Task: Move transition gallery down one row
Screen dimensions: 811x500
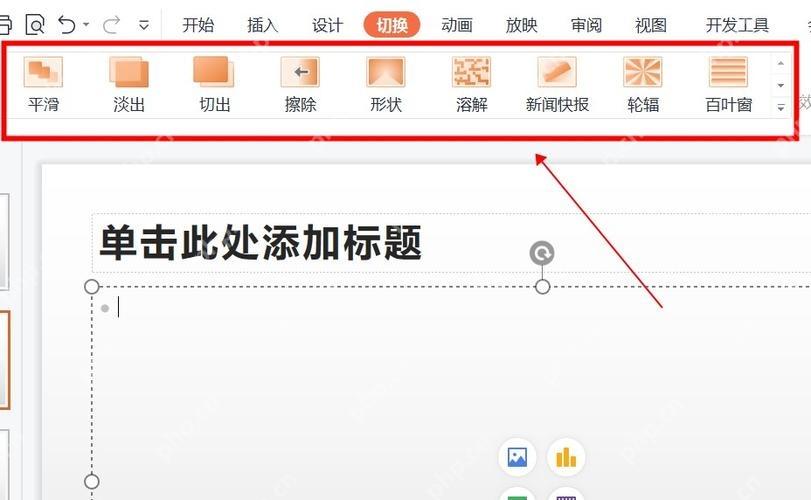Action: pos(781,85)
